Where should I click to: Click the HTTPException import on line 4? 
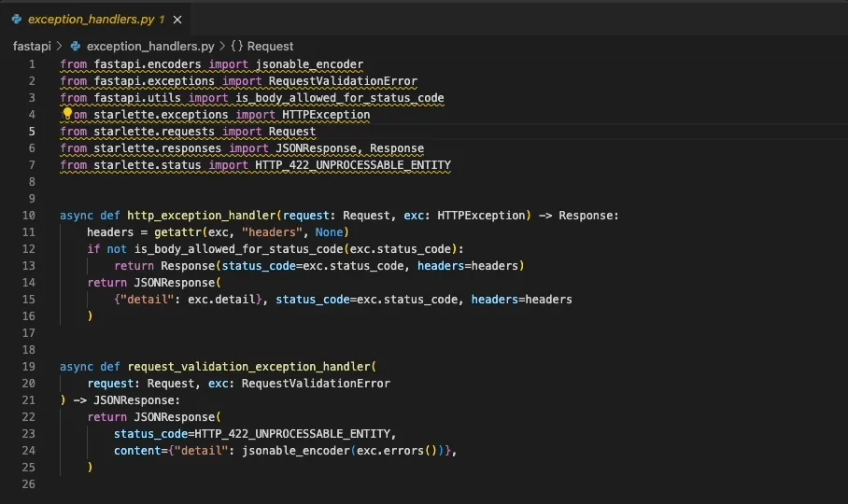pyautogui.click(x=326, y=115)
